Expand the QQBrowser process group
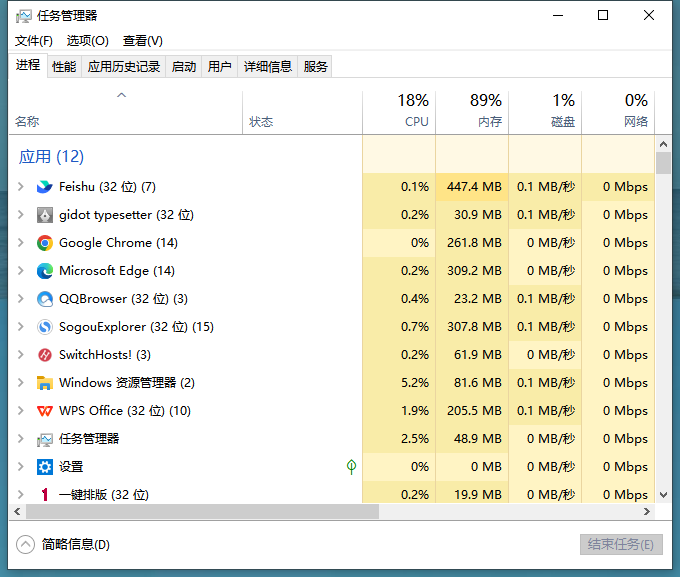Image resolution: width=680 pixels, height=577 pixels. click(20, 299)
